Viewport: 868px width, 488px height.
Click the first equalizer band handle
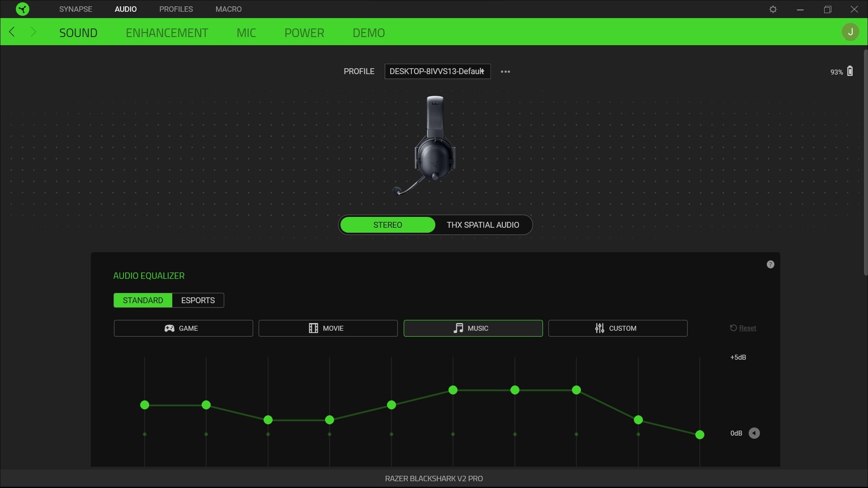[145, 405]
